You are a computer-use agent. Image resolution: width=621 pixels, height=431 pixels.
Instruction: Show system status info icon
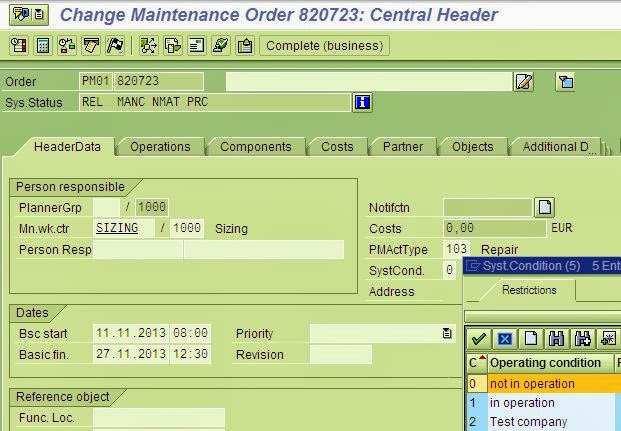point(362,103)
